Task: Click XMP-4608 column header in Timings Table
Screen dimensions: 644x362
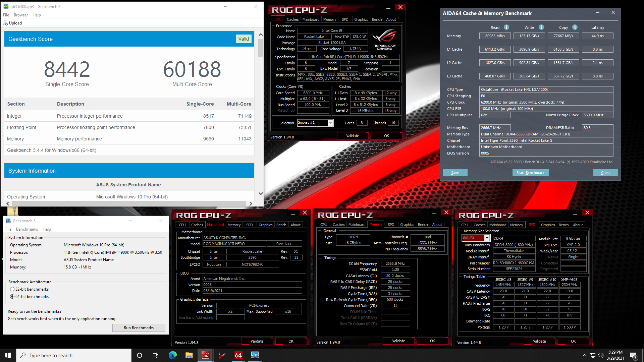Action: (x=569, y=279)
